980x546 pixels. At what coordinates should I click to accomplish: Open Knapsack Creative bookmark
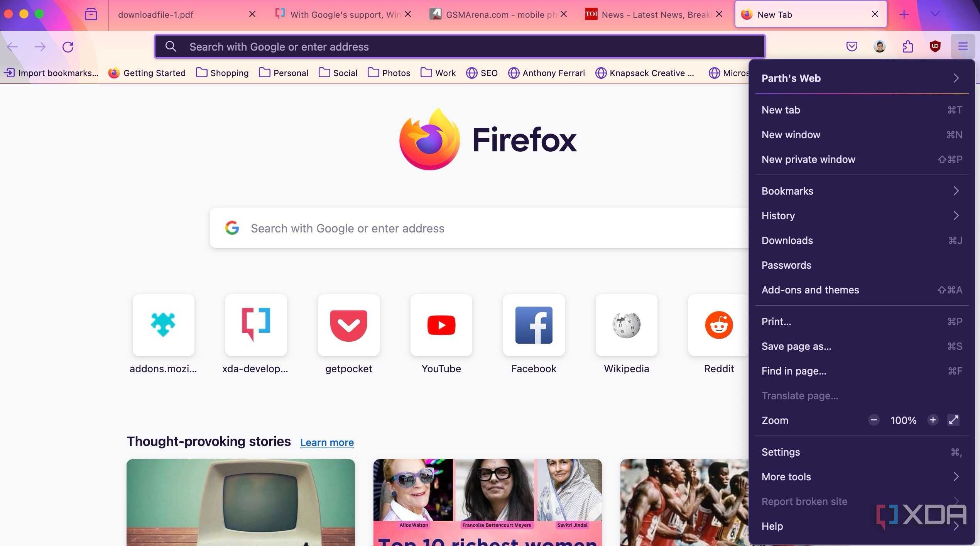point(645,73)
